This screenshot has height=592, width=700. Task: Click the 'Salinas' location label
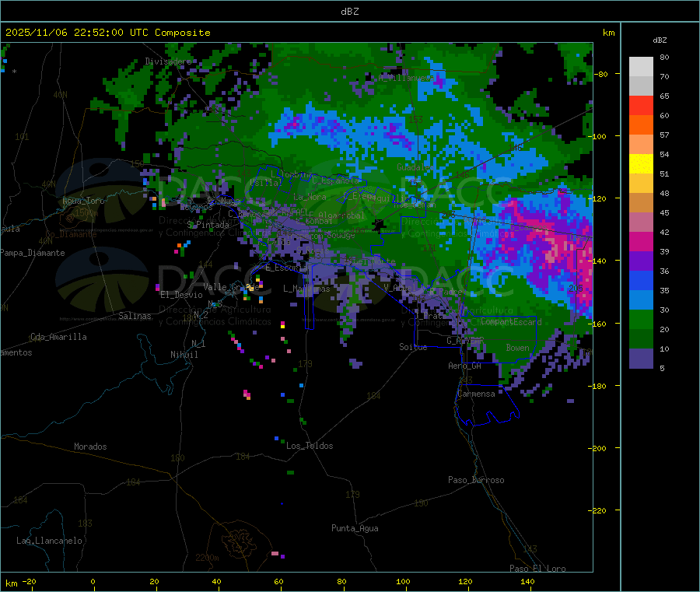click(x=135, y=316)
